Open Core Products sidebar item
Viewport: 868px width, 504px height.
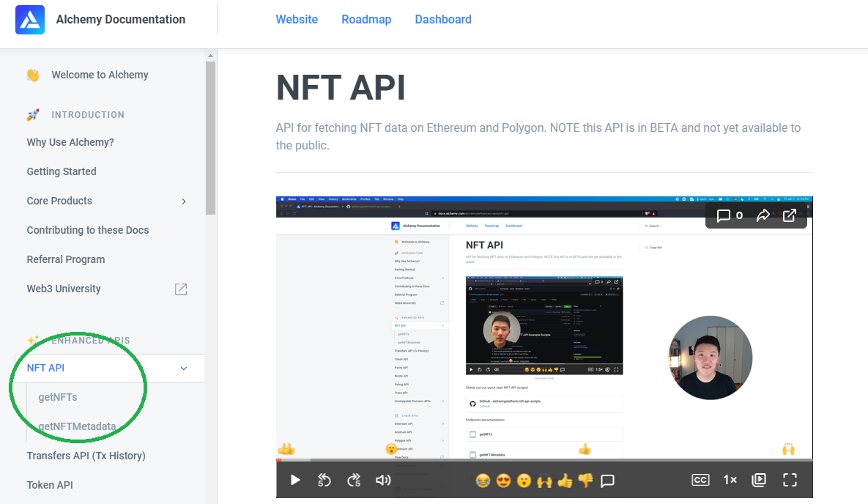click(x=59, y=201)
